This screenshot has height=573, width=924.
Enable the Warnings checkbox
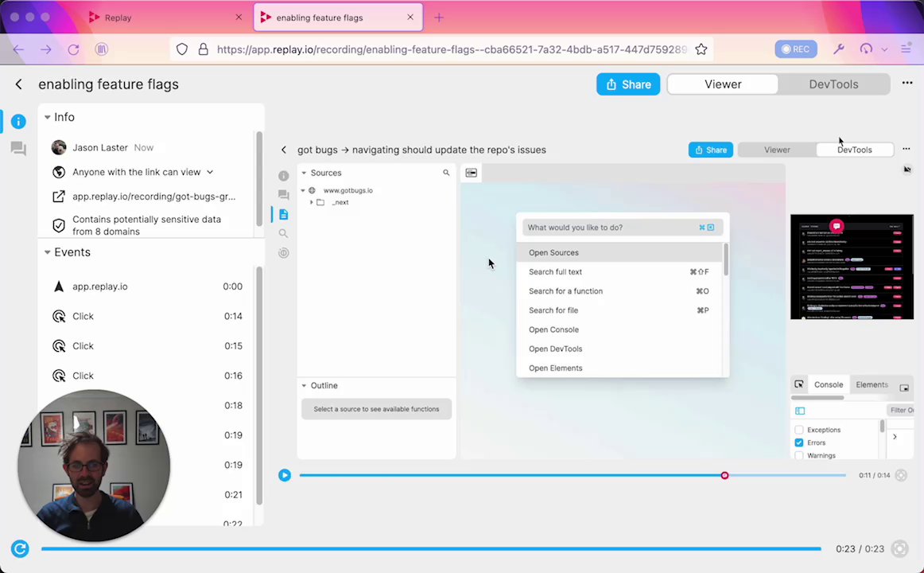pyautogui.click(x=799, y=456)
